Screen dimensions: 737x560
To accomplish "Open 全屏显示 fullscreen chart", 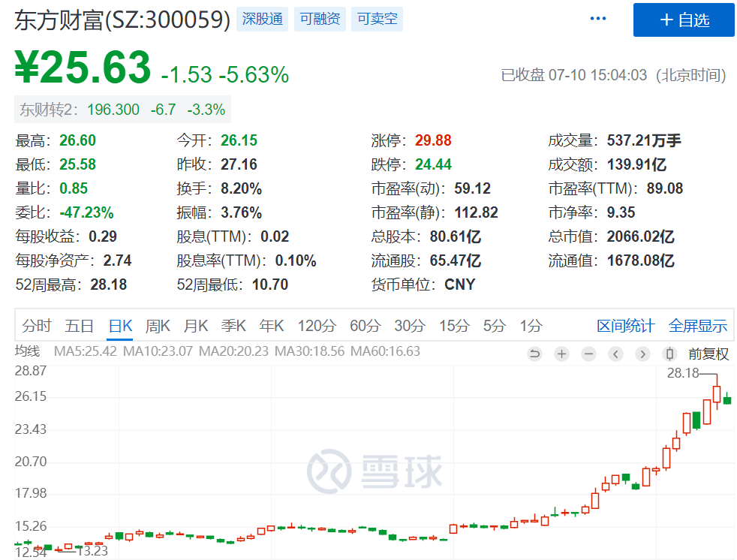I will click(697, 325).
